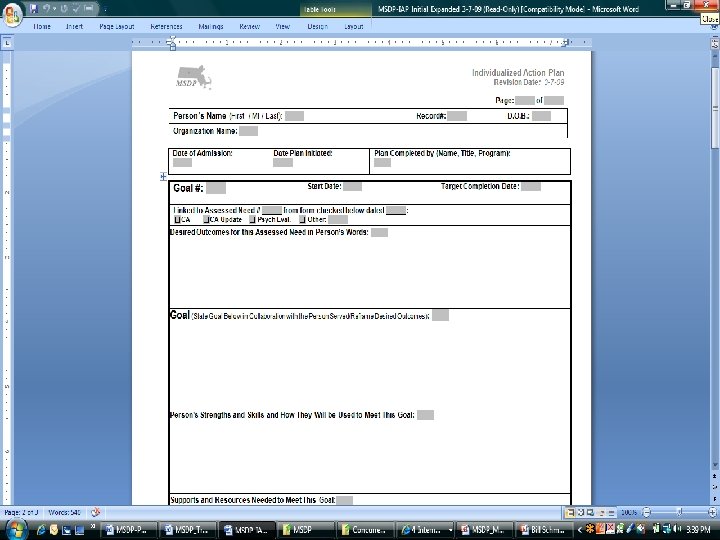Save document via Quick Access toolbar

click(x=34, y=8)
